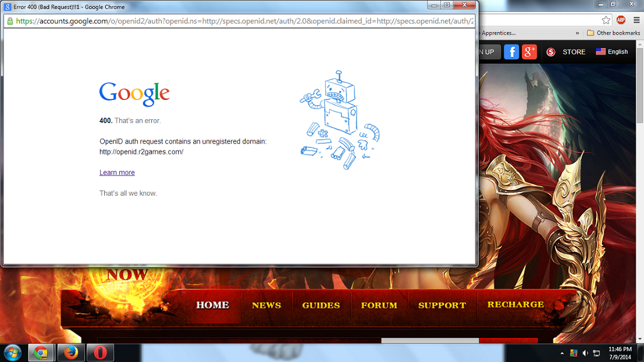Open the GUIDES navigation tab

(321, 305)
